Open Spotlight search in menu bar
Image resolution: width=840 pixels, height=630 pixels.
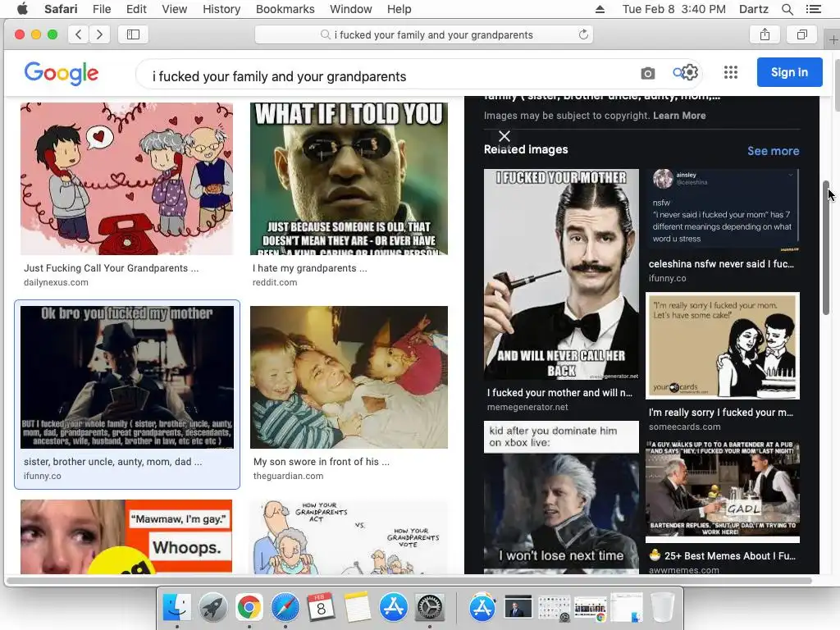[787, 9]
